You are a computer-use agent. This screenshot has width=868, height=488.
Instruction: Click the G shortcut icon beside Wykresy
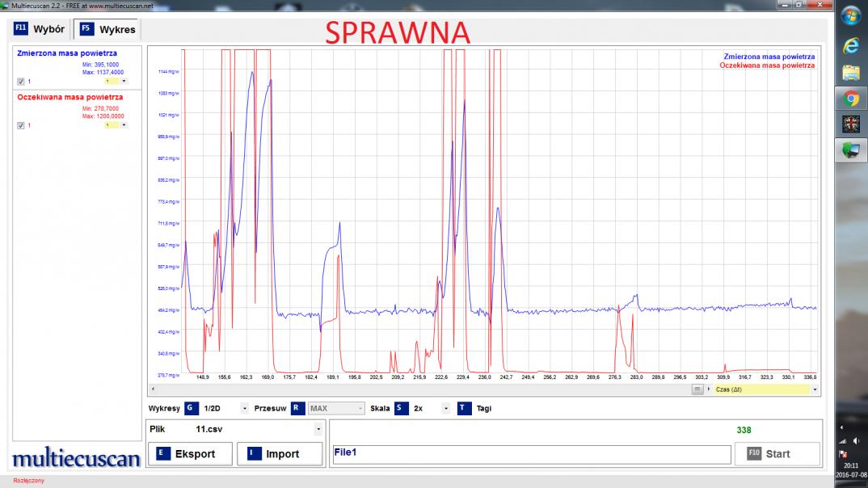[191, 409]
